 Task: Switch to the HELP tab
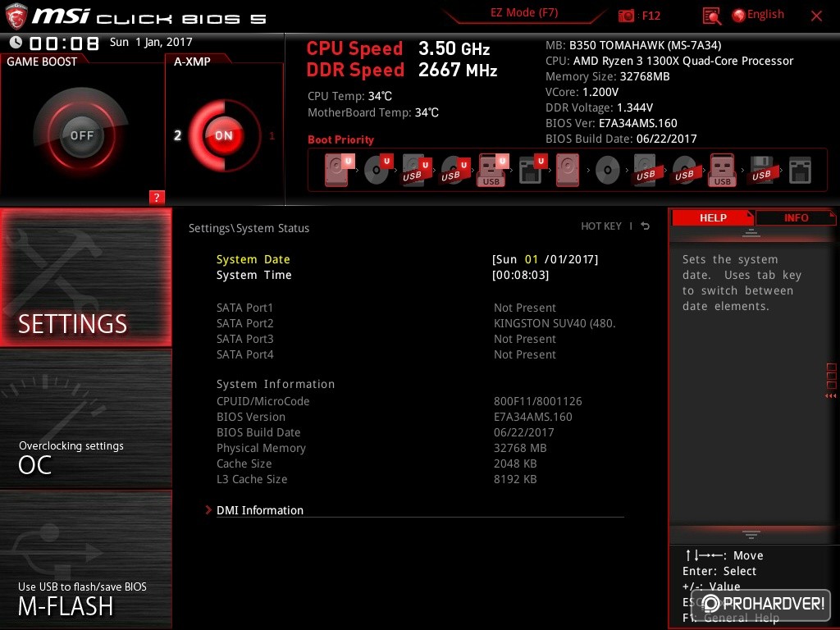713,217
